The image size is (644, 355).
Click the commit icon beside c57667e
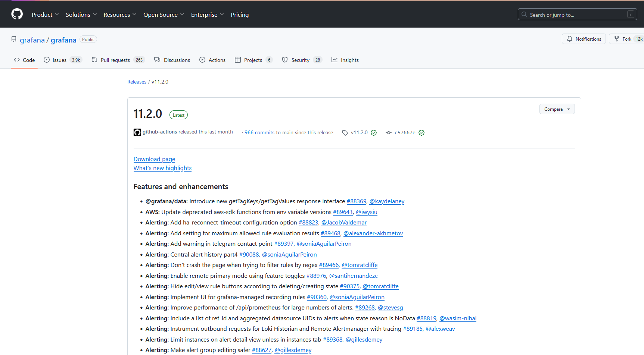[389, 133]
